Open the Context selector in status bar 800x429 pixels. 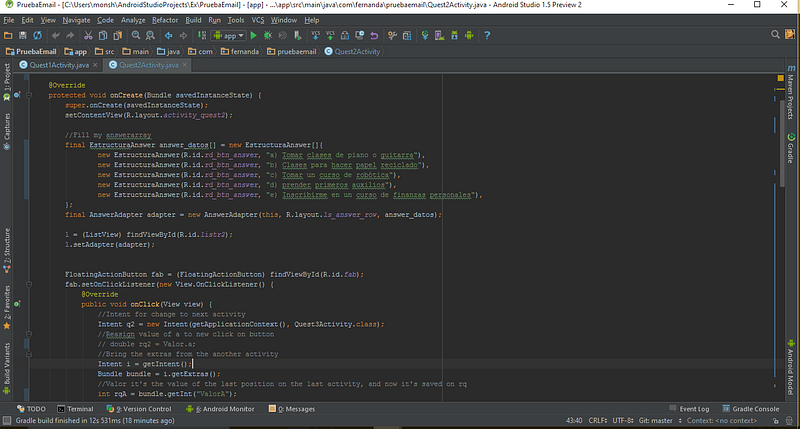[x=722, y=421]
